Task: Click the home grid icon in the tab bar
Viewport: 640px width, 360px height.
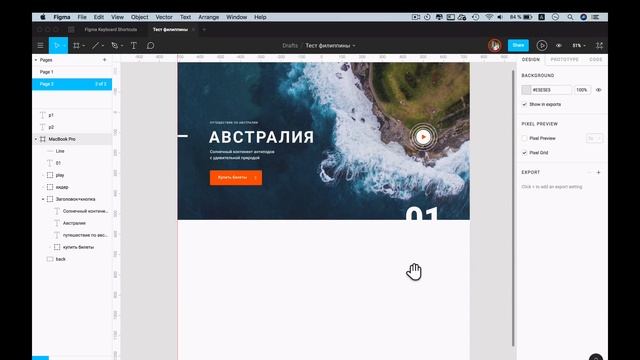Action: coord(71,29)
